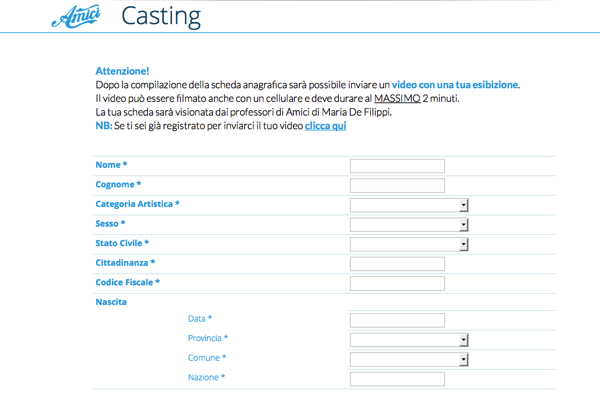
Task: Click the 'video con una tua esibizione' link
Action: 455,85
